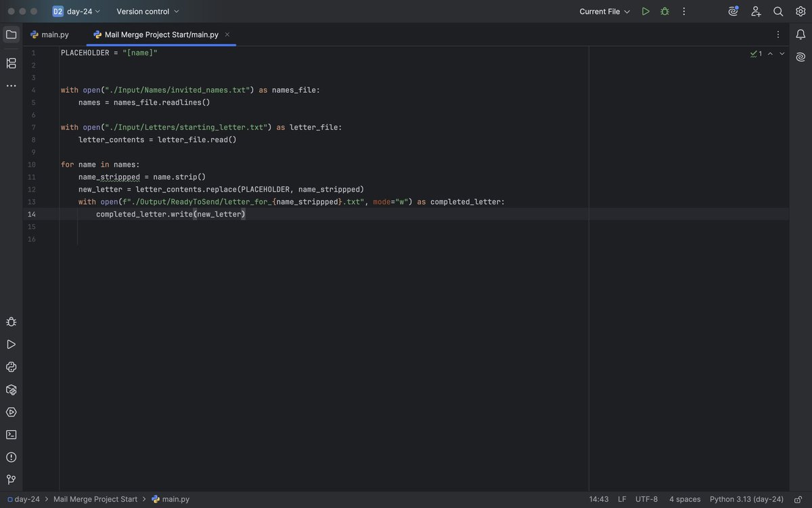Click letter_contents.replace on line 12
This screenshot has height=508, width=812.
186,189
